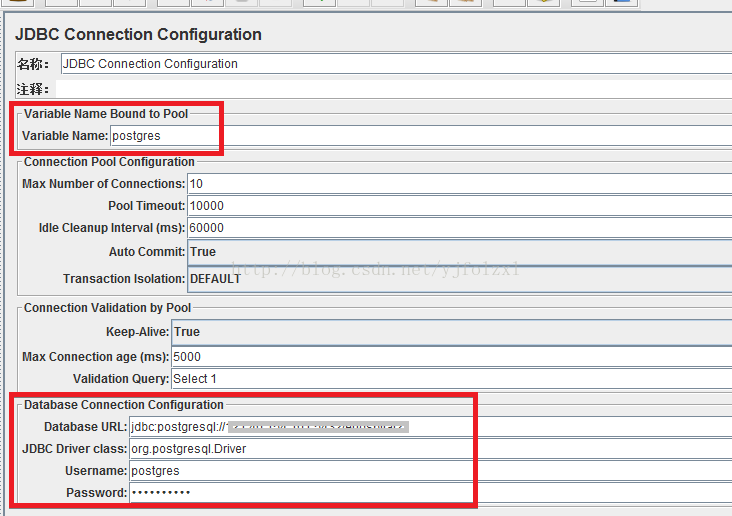732x516 pixels.
Task: Click the Pool Timeout field showing 10000
Action: pyautogui.click(x=459, y=205)
